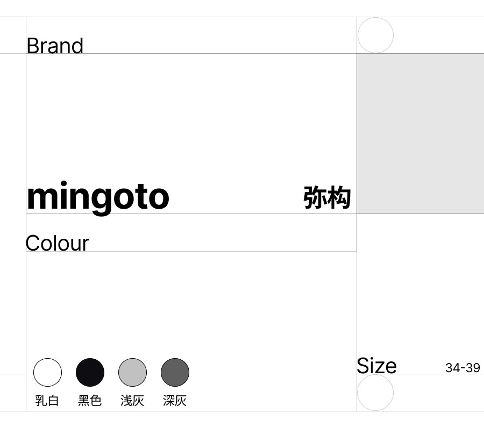Select the 34-39 size range text
484x448 pixels.
pyautogui.click(x=462, y=368)
